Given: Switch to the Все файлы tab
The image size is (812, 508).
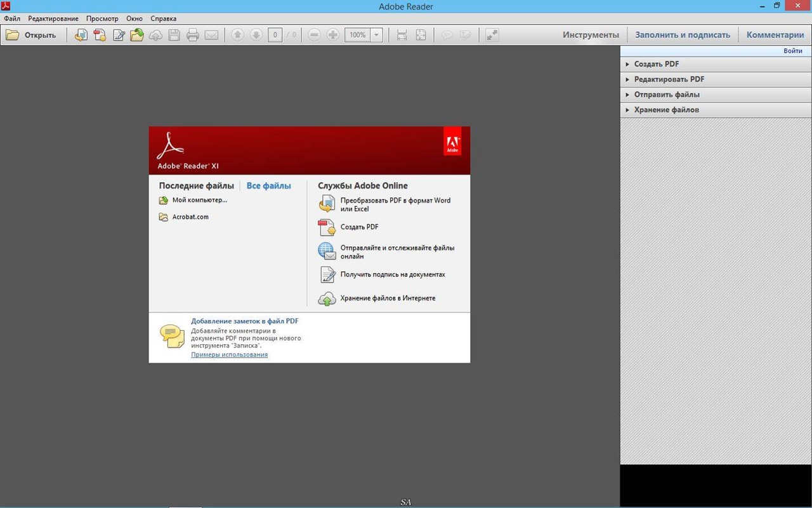Looking at the screenshot, I should click(268, 186).
